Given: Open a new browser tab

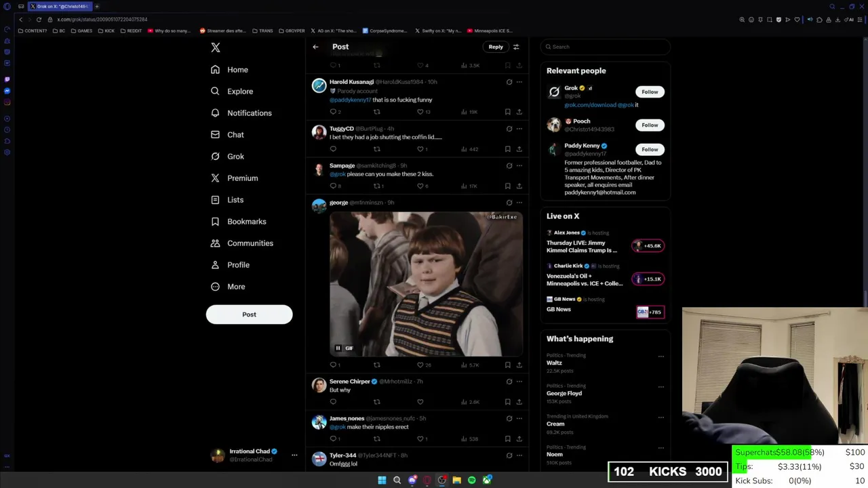Looking at the screenshot, I should pyautogui.click(x=97, y=6).
